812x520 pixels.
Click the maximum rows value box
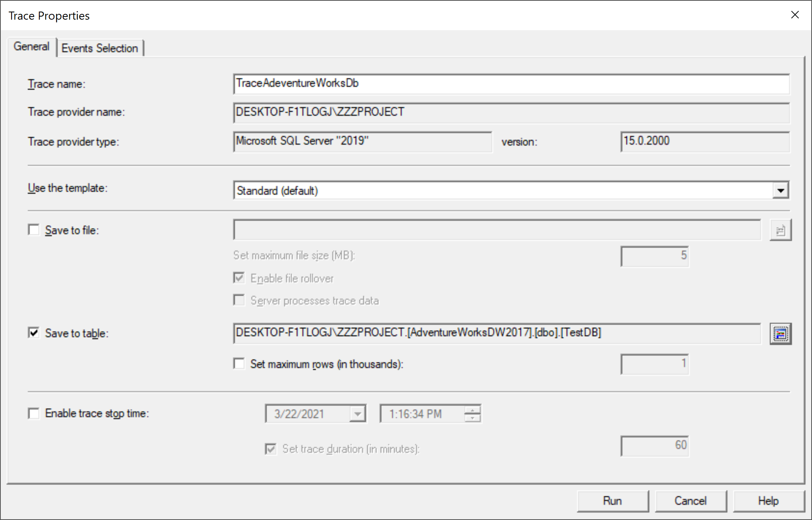[x=654, y=364]
